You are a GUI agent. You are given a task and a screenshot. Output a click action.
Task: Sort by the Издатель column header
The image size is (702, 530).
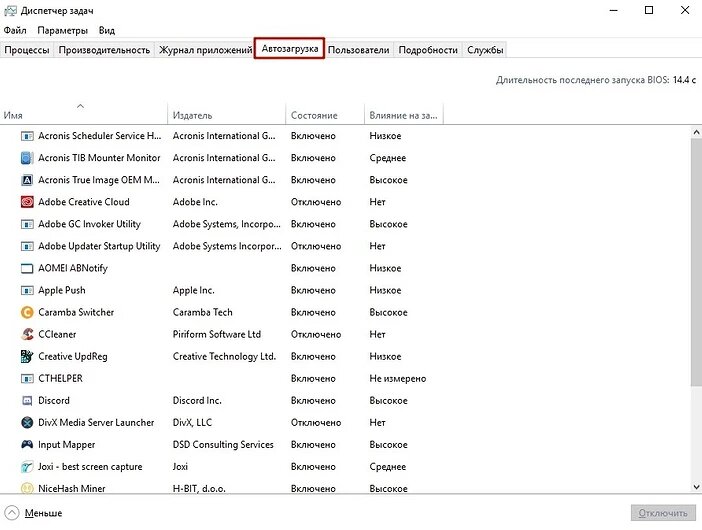click(227, 113)
